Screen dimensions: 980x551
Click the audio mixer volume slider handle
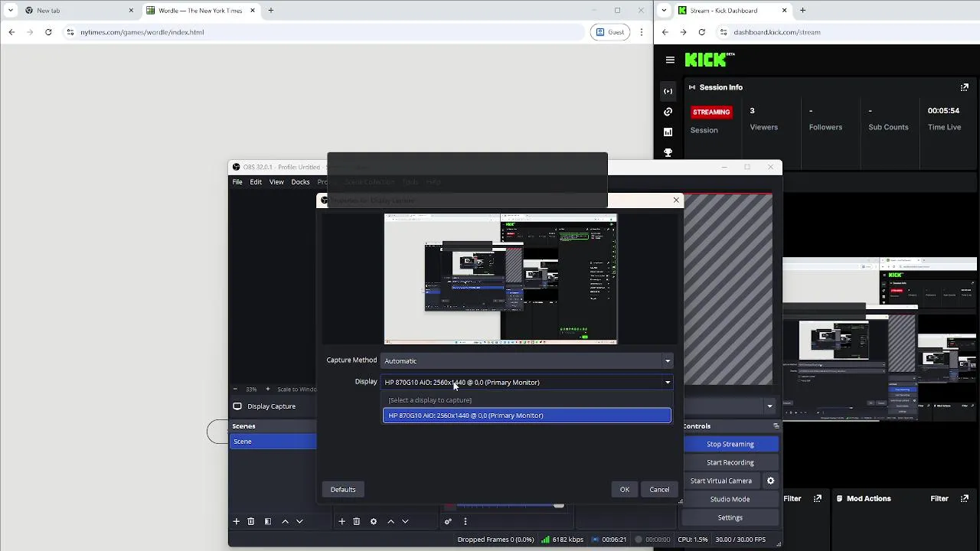point(559,506)
